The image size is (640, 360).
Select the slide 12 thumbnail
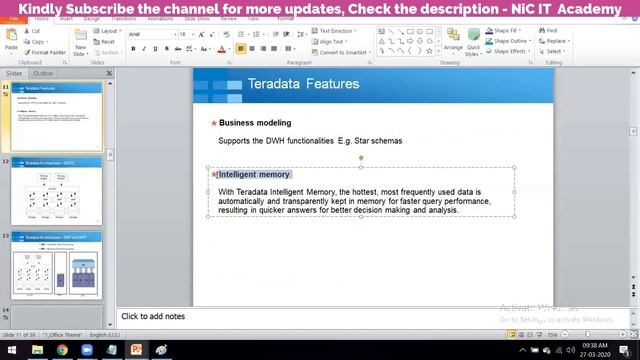click(56, 191)
